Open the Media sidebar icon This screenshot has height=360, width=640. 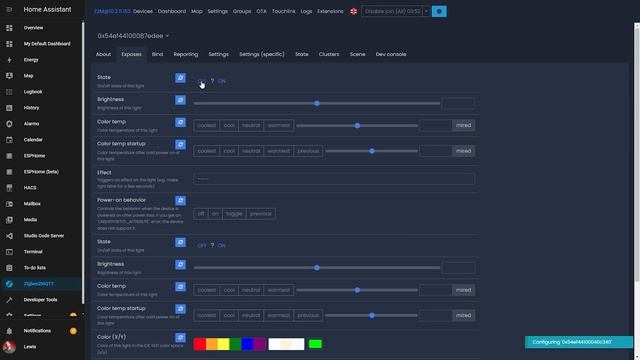tap(9, 220)
